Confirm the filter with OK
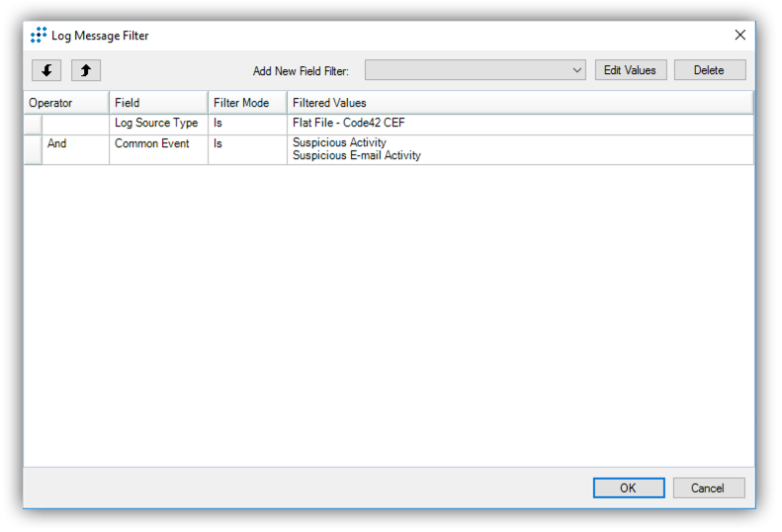This screenshot has height=532, width=782. coord(628,488)
